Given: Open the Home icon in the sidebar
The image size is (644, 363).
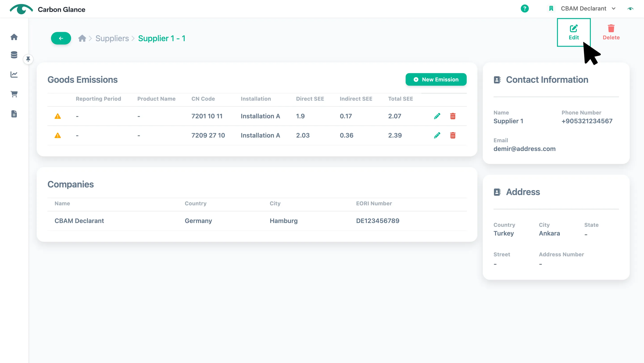Looking at the screenshot, I should tap(14, 37).
